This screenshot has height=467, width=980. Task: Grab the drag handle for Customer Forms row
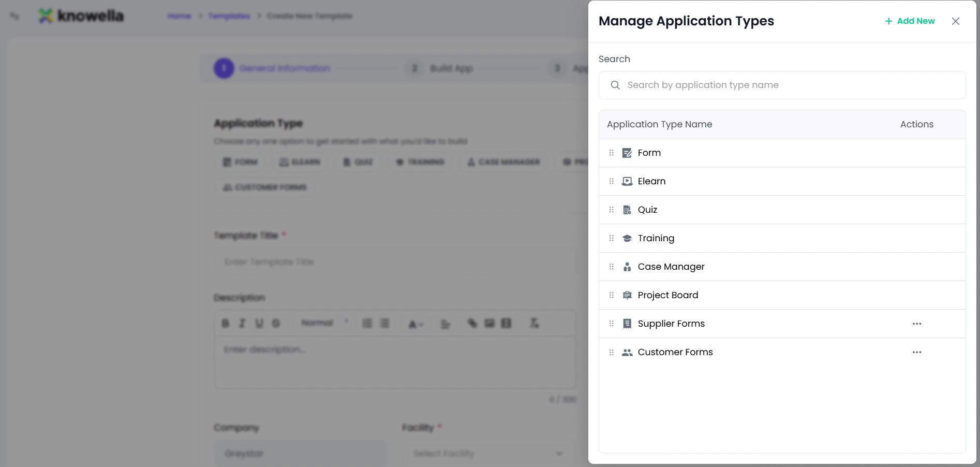pyautogui.click(x=612, y=352)
